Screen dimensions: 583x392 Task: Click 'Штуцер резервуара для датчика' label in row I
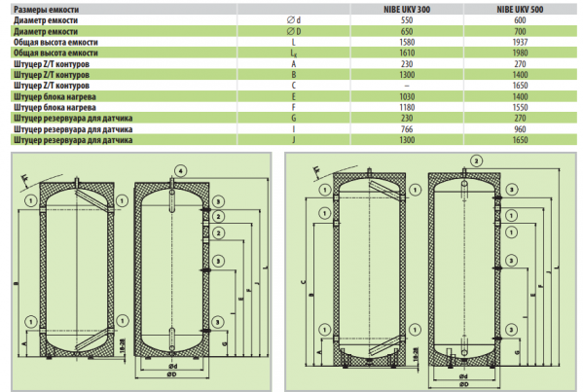(73, 129)
